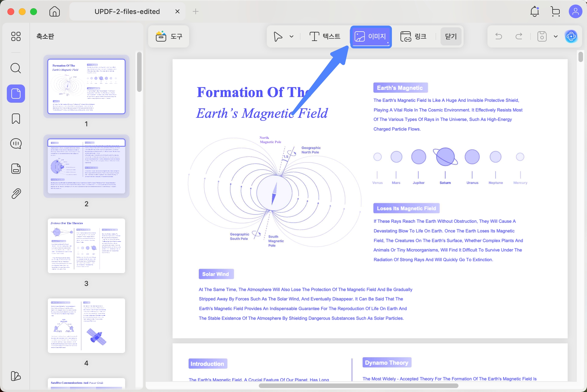The width and height of the screenshot is (587, 392).
Task: Click the layers icon at sidebar bottom
Action: tap(16, 376)
